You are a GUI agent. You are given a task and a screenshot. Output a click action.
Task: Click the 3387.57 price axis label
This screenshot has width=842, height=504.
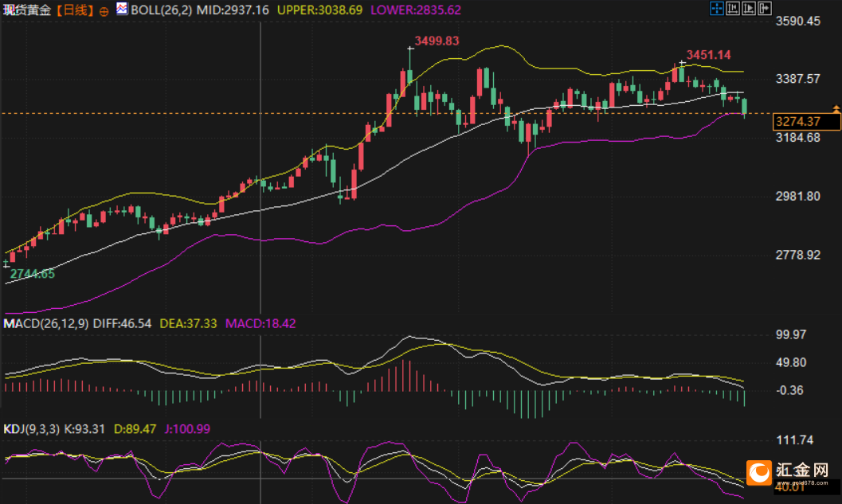798,80
